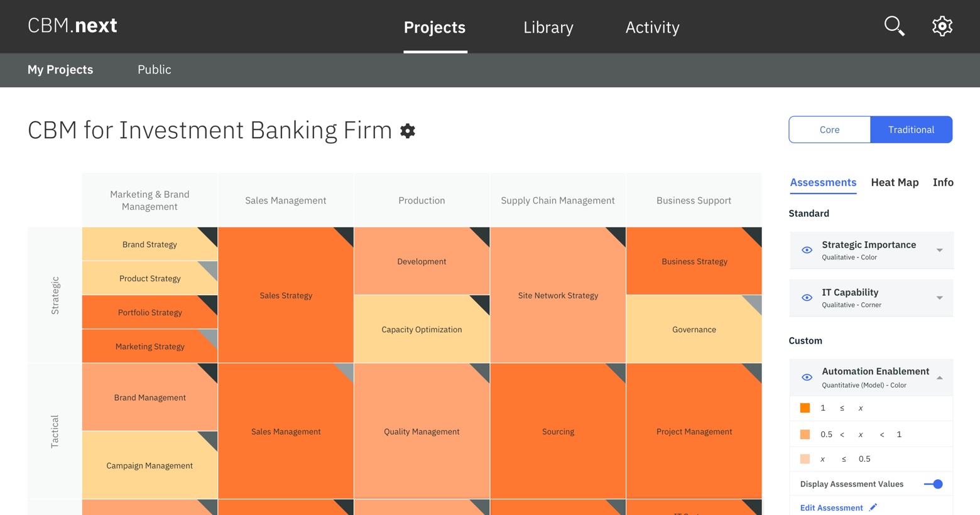Viewport: 980px width, 515px height.
Task: Open the search magnifier icon
Action: pyautogui.click(x=894, y=26)
